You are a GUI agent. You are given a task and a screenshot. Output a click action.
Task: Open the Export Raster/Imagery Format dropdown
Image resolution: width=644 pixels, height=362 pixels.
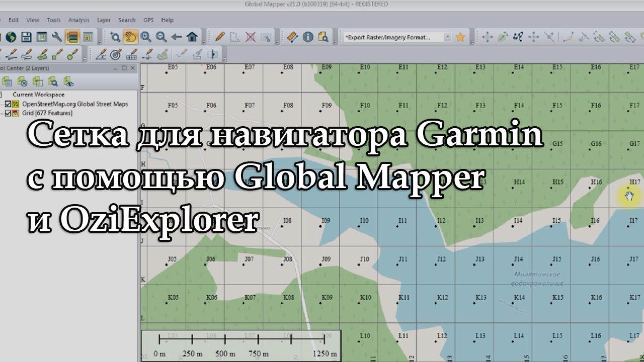pyautogui.click(x=447, y=37)
